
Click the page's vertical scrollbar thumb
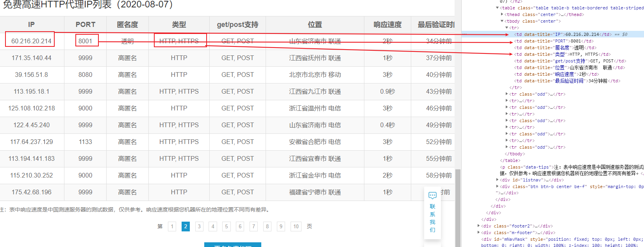(458, 208)
